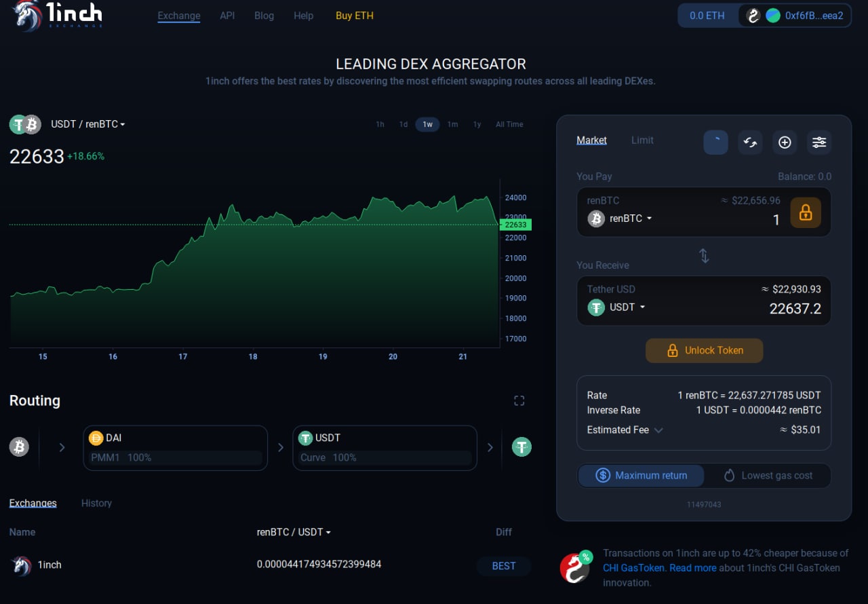
Task: Click the renBTC pay amount field showing 1
Action: (x=776, y=220)
